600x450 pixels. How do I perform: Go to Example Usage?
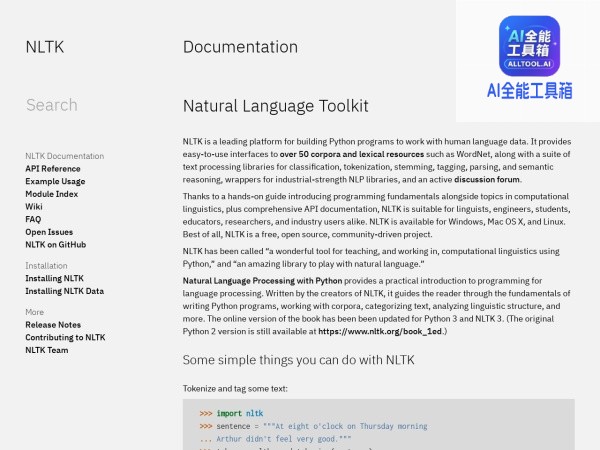(x=55, y=181)
